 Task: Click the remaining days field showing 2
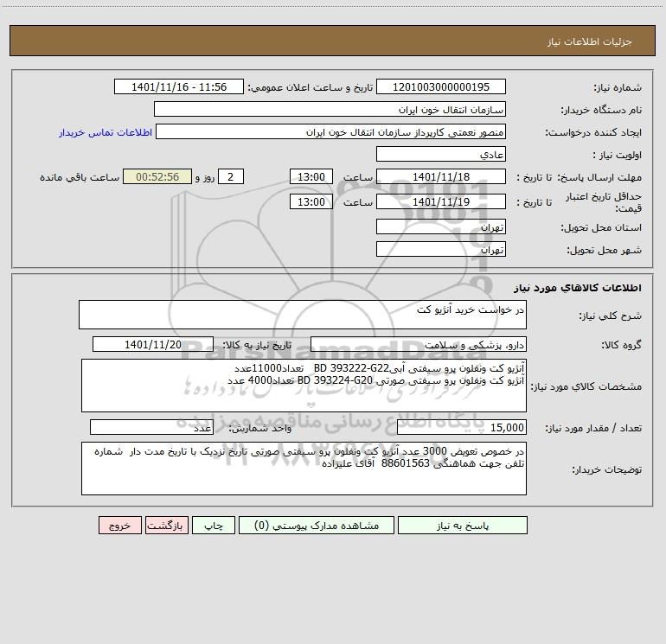[x=231, y=176]
